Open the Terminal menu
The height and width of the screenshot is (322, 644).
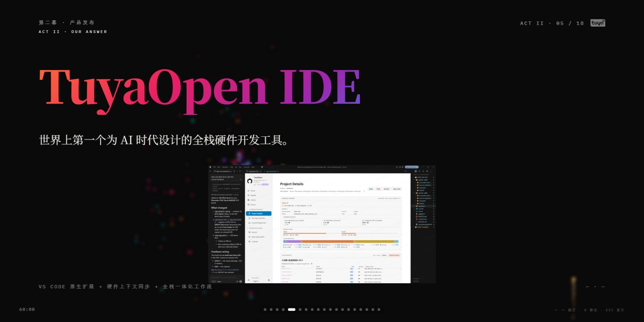click(246, 167)
